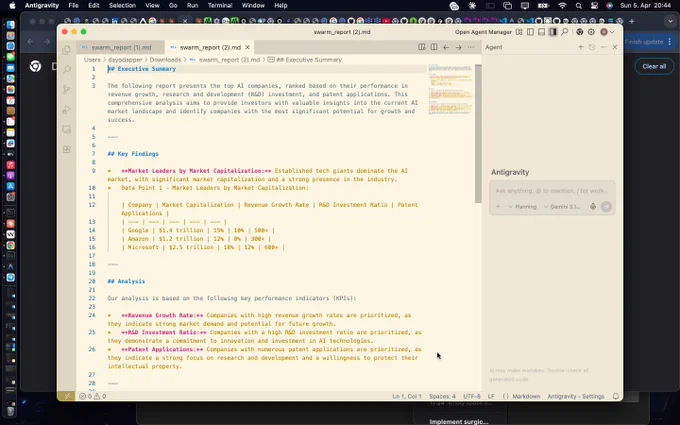This screenshot has height=425, width=680.
Task: Open the File menu
Action: point(73,6)
